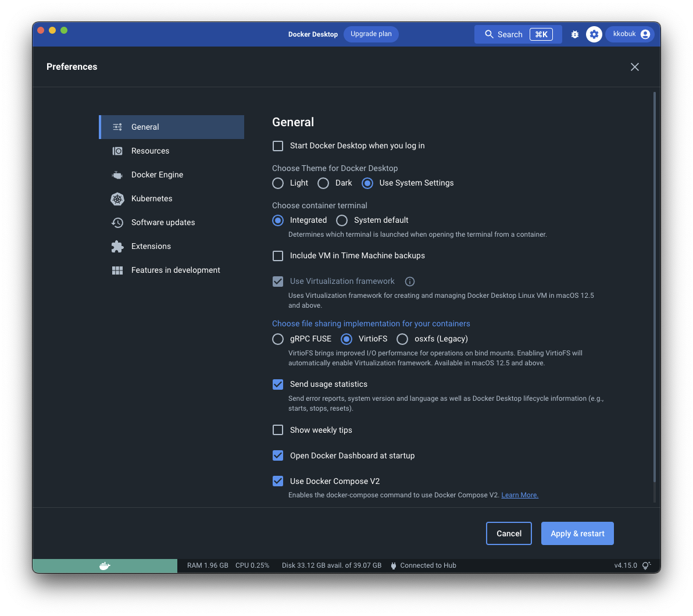The height and width of the screenshot is (616, 693).
Task: Click the ⌘K shortcut badge
Action: [541, 34]
